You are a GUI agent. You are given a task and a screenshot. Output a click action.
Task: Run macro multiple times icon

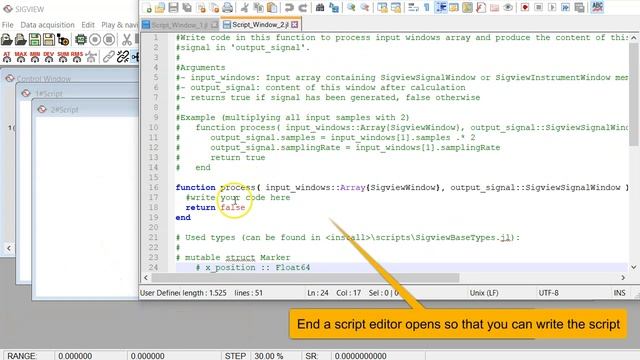[565, 7]
